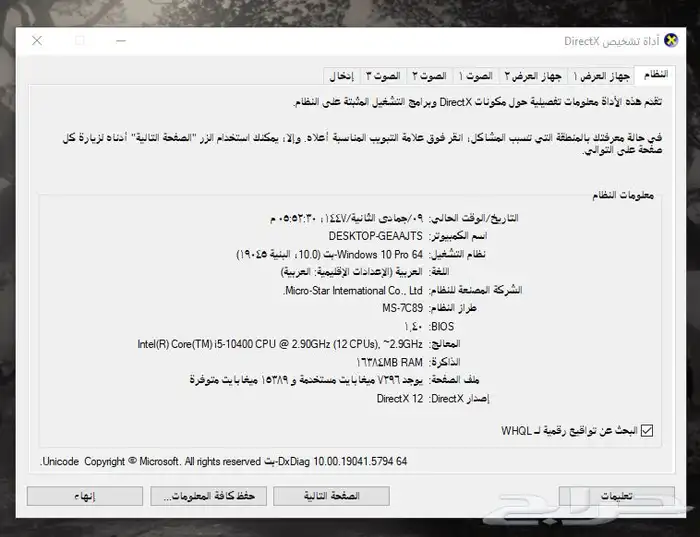Click the BIOS label
The height and width of the screenshot is (537, 700).
442,326
